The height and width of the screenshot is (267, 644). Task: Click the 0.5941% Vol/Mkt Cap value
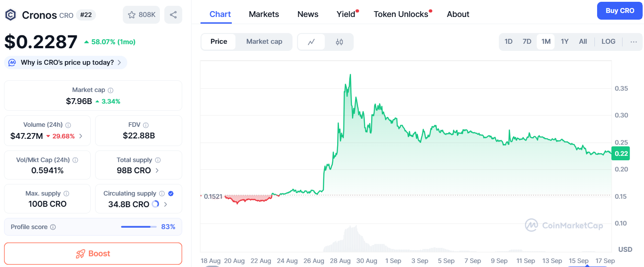point(47,170)
